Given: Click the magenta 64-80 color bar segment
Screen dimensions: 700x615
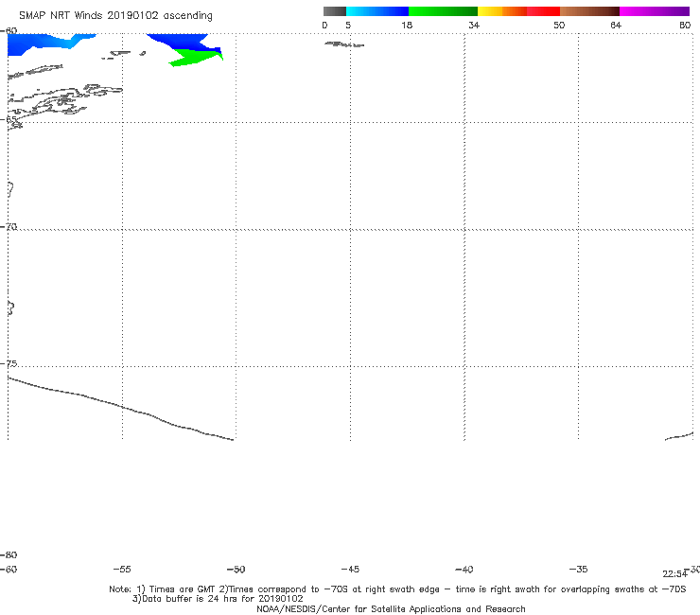Looking at the screenshot, I should pyautogui.click(x=655, y=11).
